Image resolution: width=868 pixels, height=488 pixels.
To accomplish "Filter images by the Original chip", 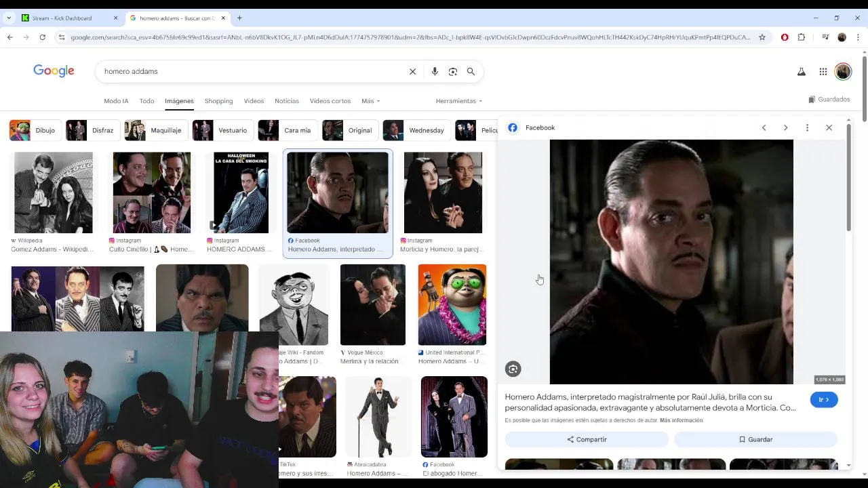I will 350,130.
